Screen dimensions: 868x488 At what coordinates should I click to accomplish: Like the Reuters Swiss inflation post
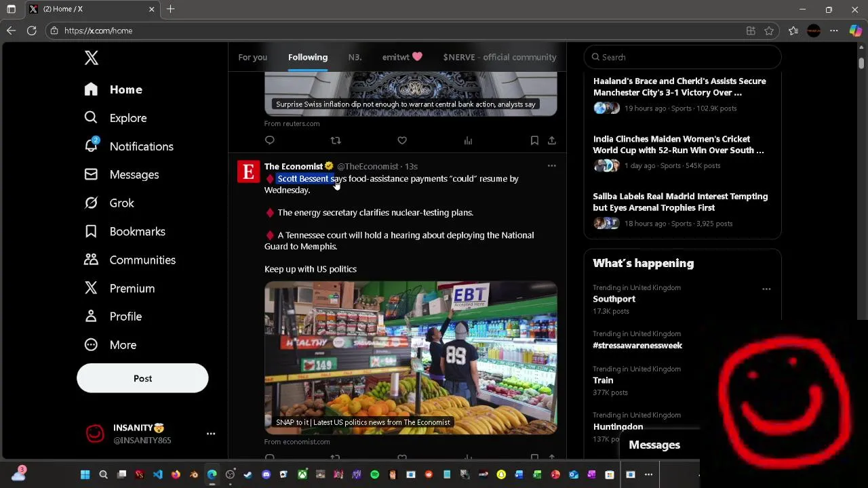pyautogui.click(x=402, y=140)
